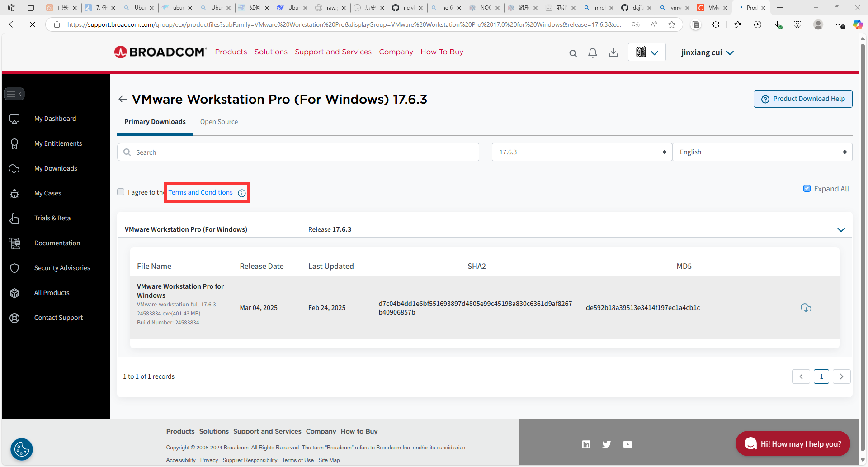
Task: Click the Product Download Help button
Action: [x=803, y=99]
